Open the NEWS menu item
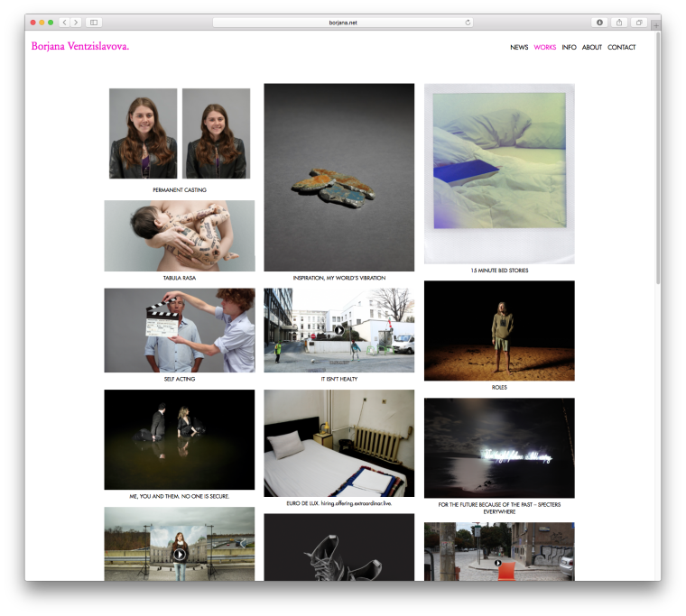Image resolution: width=686 pixels, height=616 pixels. 519,48
